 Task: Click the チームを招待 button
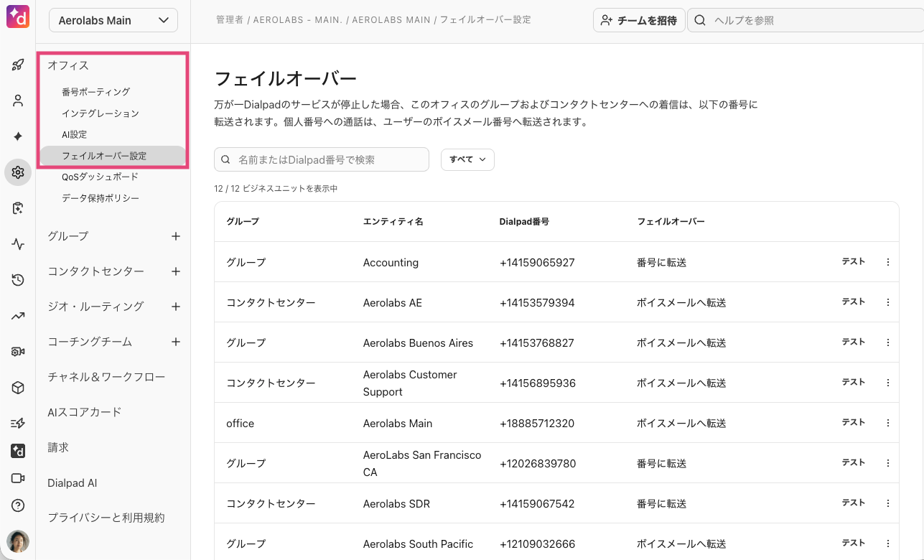coord(639,20)
